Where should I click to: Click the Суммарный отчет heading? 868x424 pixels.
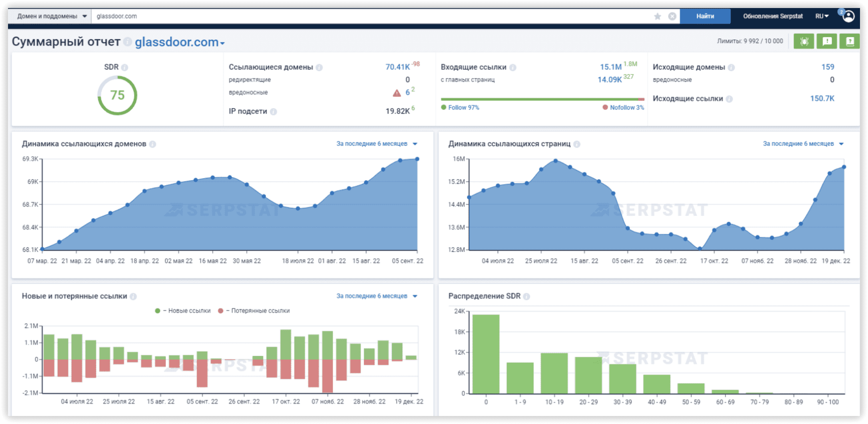pos(66,42)
